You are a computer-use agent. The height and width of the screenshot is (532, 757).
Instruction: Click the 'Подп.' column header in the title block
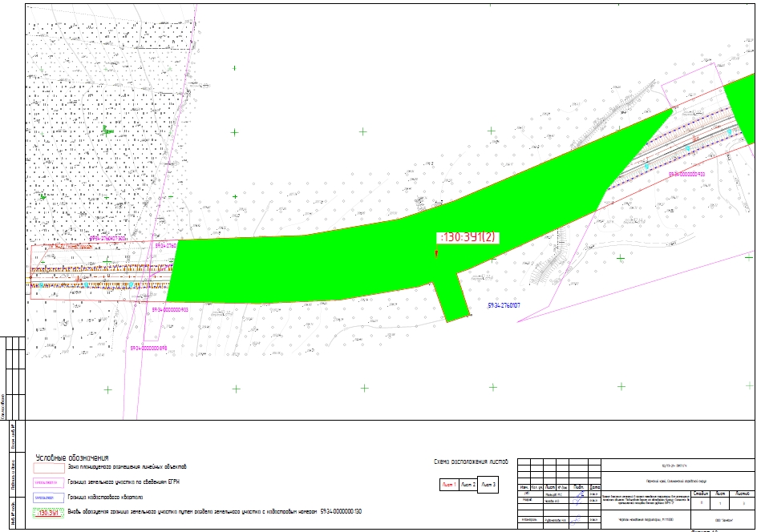579,488
